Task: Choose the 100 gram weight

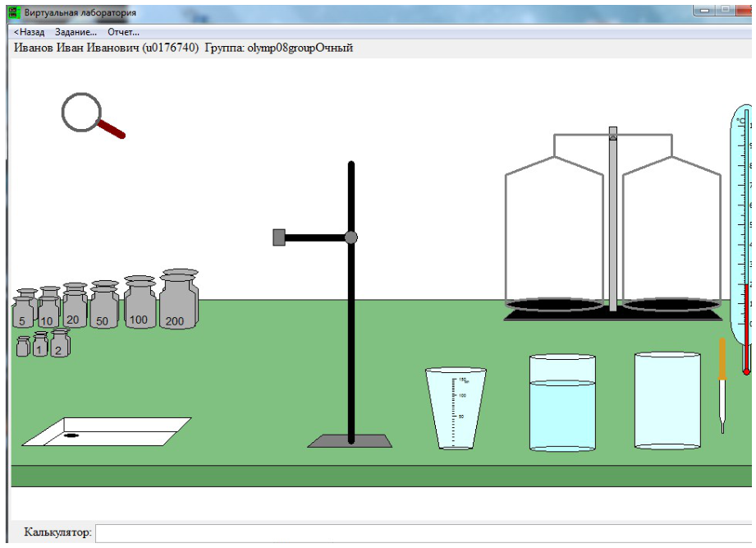Action: (x=140, y=302)
